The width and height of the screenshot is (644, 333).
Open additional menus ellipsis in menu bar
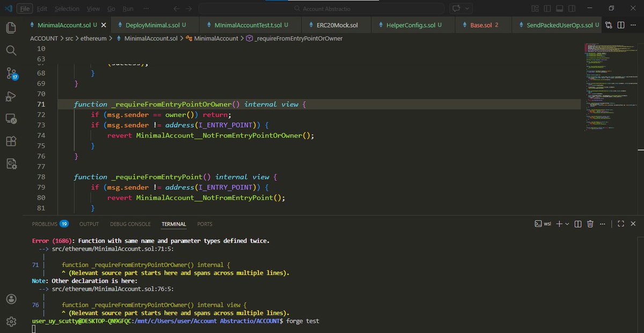point(147,9)
